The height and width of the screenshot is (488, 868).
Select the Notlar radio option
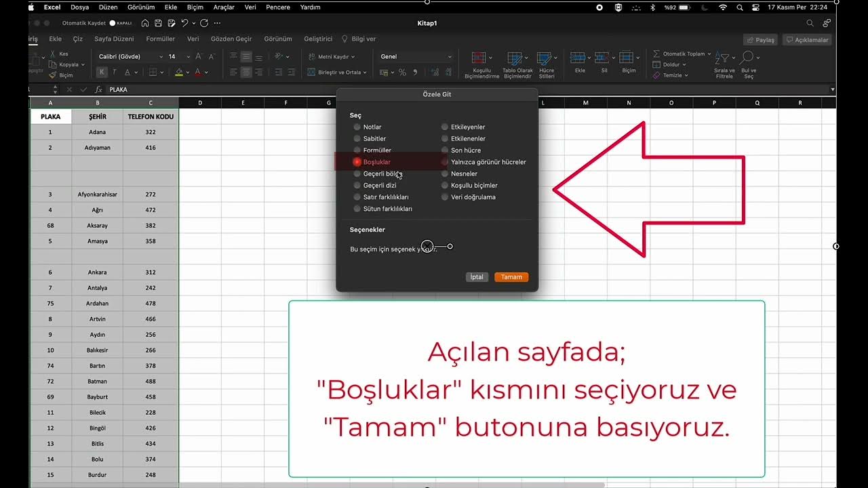357,127
